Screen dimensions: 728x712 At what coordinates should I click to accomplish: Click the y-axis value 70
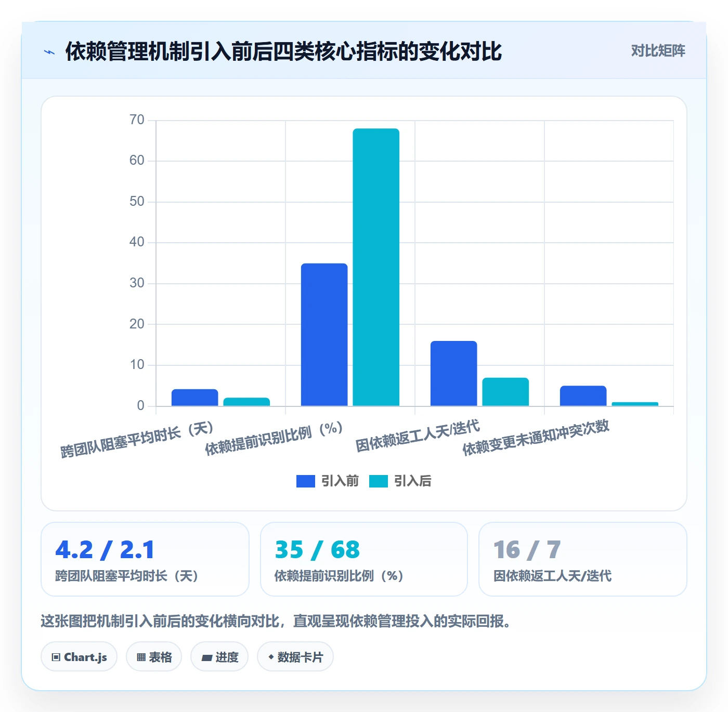point(137,120)
